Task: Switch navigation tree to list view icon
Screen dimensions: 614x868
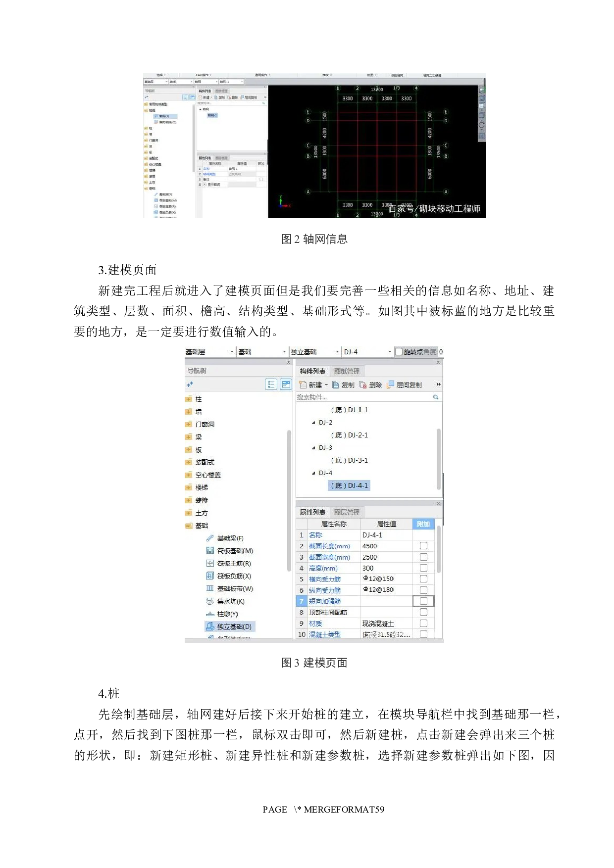Action: point(271,384)
